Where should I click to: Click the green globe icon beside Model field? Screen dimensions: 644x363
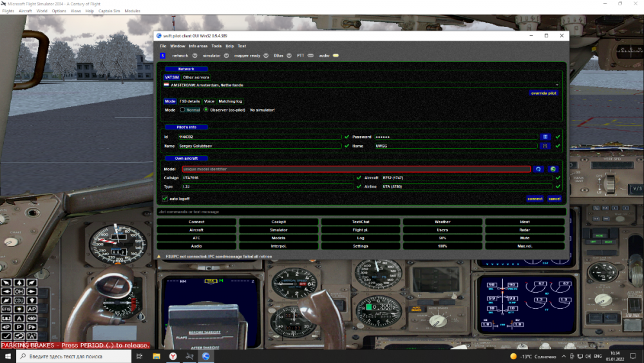point(553,169)
